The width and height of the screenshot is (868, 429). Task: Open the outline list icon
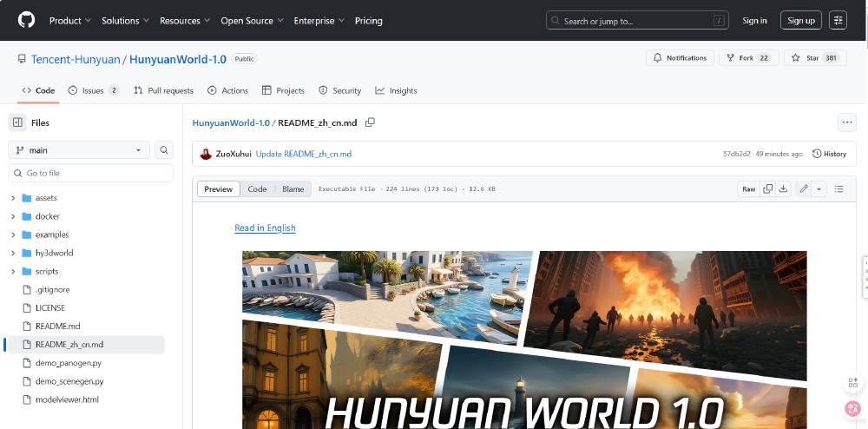point(839,188)
